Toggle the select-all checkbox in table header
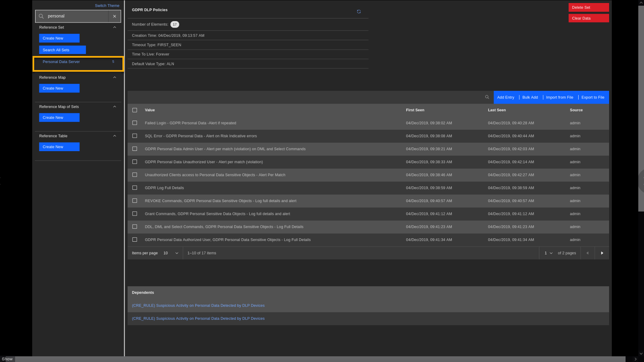This screenshot has height=362, width=644. pyautogui.click(x=135, y=110)
